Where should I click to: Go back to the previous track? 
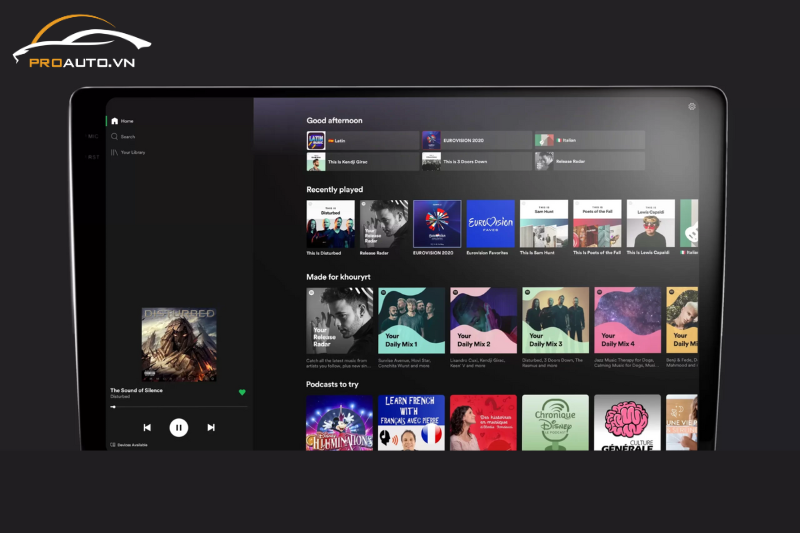click(x=147, y=427)
